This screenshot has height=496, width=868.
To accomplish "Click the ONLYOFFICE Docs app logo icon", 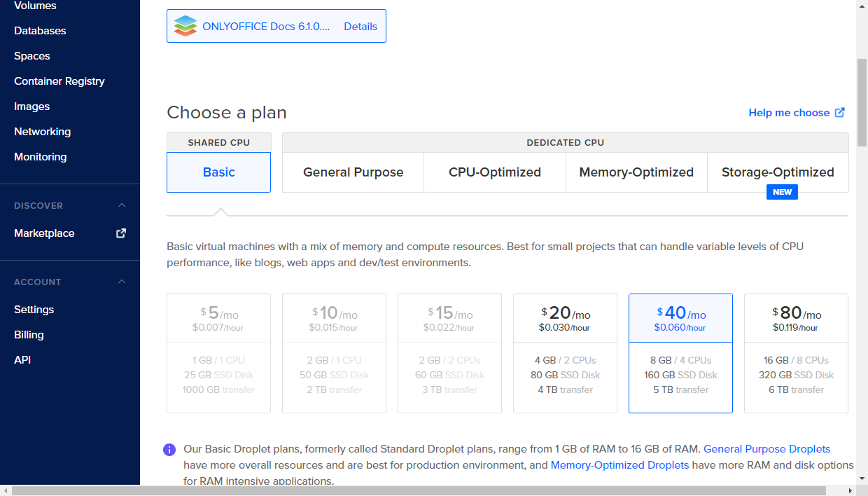I will (184, 25).
